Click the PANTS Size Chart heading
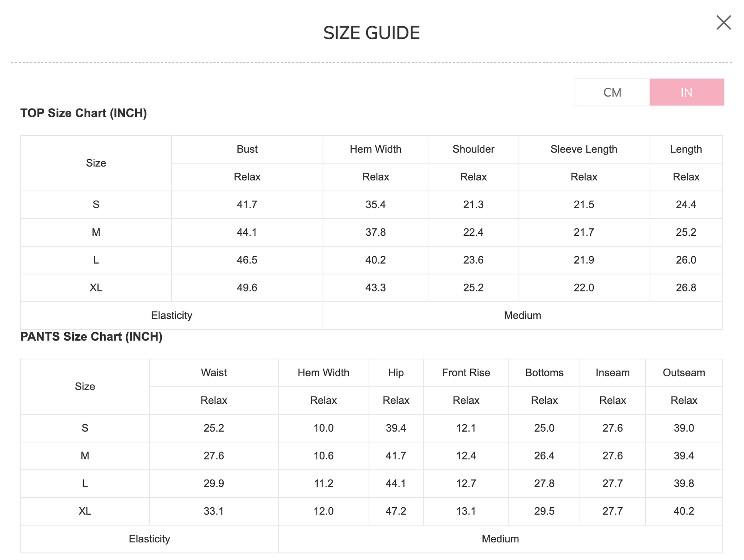744x560 pixels. coord(91,337)
